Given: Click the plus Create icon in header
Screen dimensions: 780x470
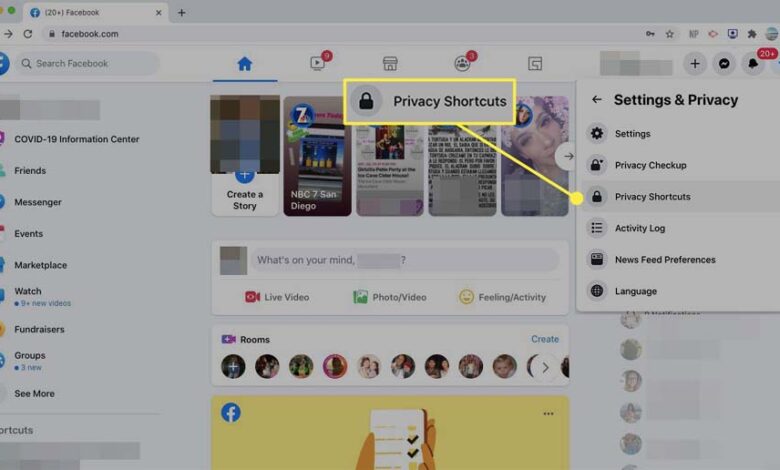Looking at the screenshot, I should (x=695, y=64).
